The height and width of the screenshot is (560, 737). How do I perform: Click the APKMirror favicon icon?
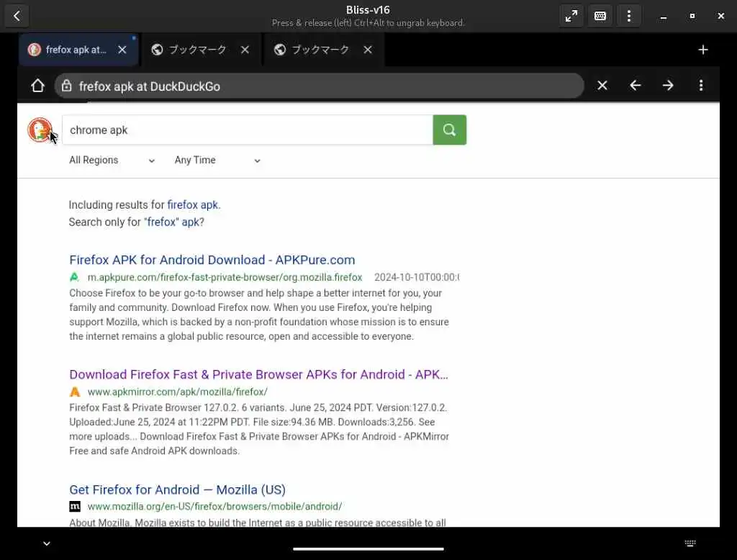pos(75,392)
